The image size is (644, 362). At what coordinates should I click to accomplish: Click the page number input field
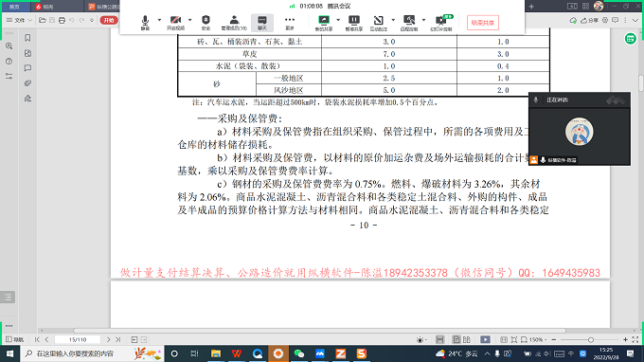click(78, 339)
